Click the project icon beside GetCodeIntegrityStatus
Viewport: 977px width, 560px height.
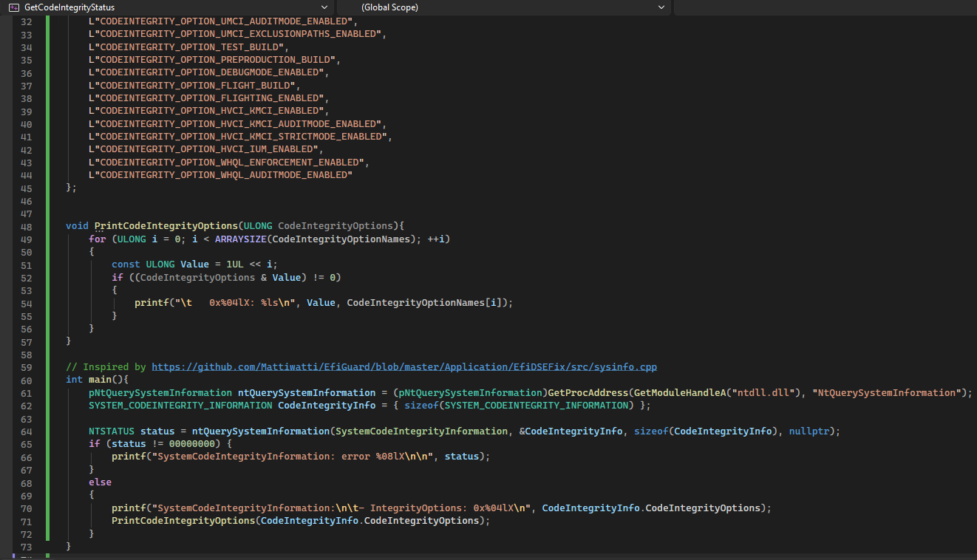click(13, 7)
